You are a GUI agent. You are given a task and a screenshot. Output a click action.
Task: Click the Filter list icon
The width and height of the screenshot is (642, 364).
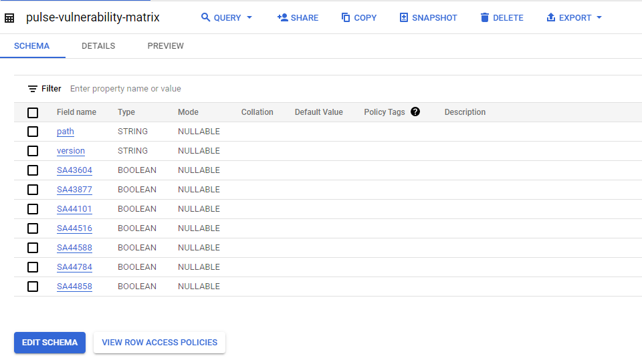[x=33, y=89]
